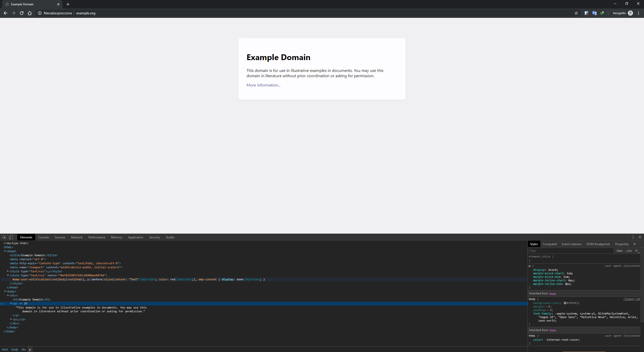
Task: Open the Chrome menu
Action: point(638,13)
